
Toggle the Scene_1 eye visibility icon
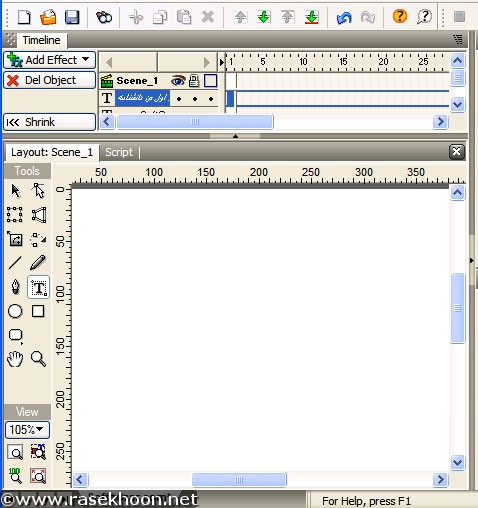[x=178, y=81]
